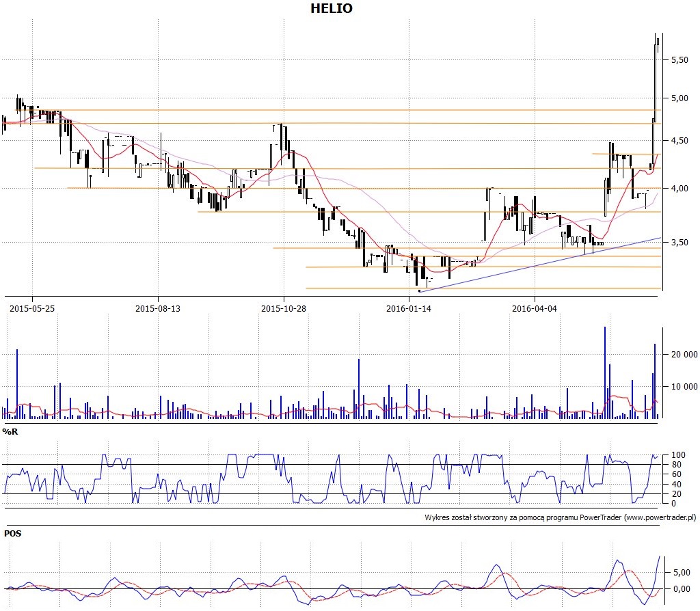Select the 5,00 label on the POS axis
Viewport: 700px width, 611px height.
[682, 572]
